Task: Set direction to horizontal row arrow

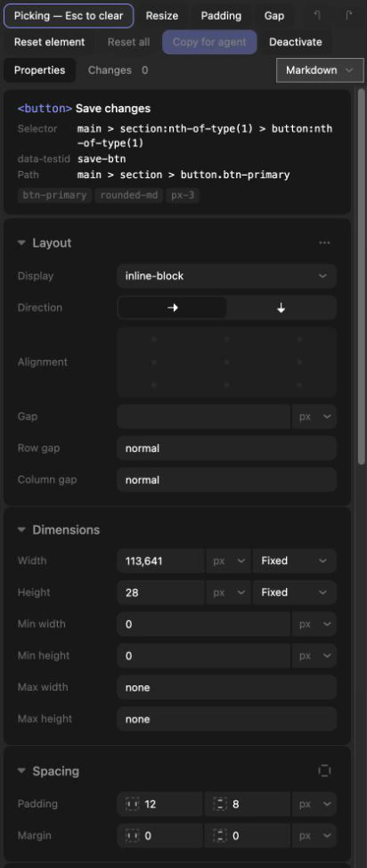Action: (x=172, y=307)
